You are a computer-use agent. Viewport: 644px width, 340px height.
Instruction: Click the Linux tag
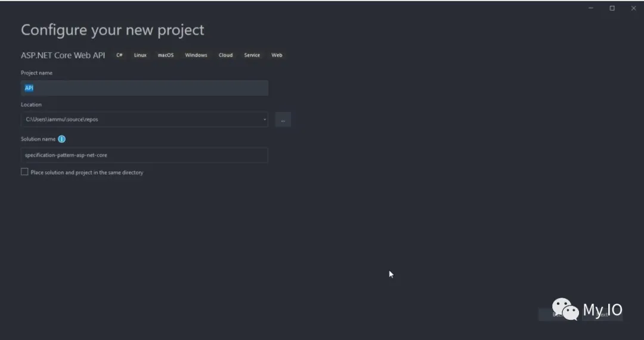tap(140, 55)
